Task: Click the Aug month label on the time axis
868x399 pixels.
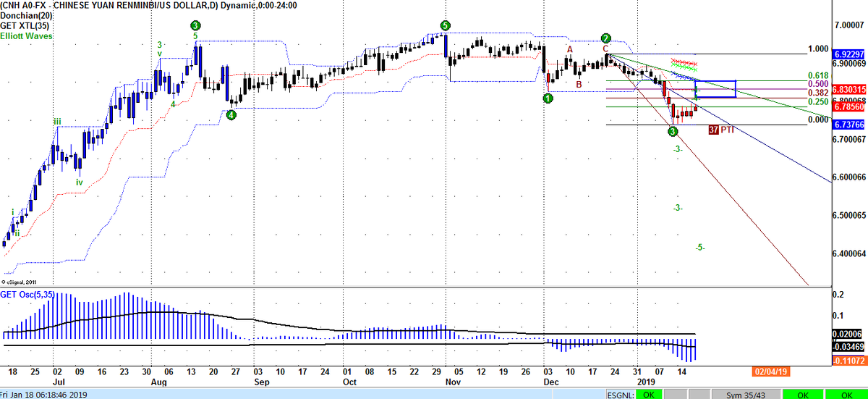Action: coord(159,381)
